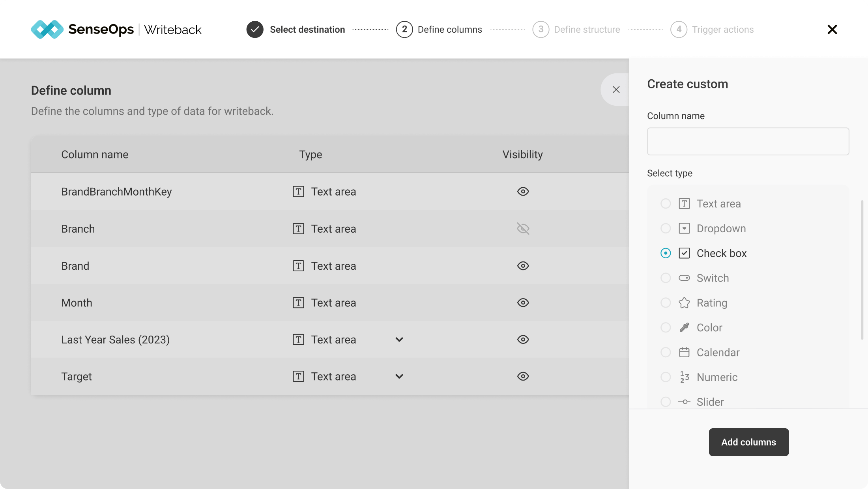Viewport: 868px width, 489px height.
Task: Hide the Last Year Sales (2023) column
Action: click(523, 340)
